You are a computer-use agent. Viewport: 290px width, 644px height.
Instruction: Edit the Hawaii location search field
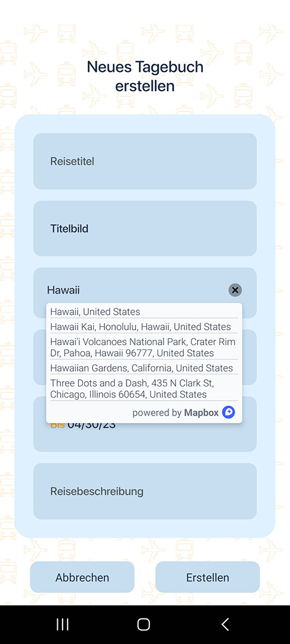pos(135,290)
